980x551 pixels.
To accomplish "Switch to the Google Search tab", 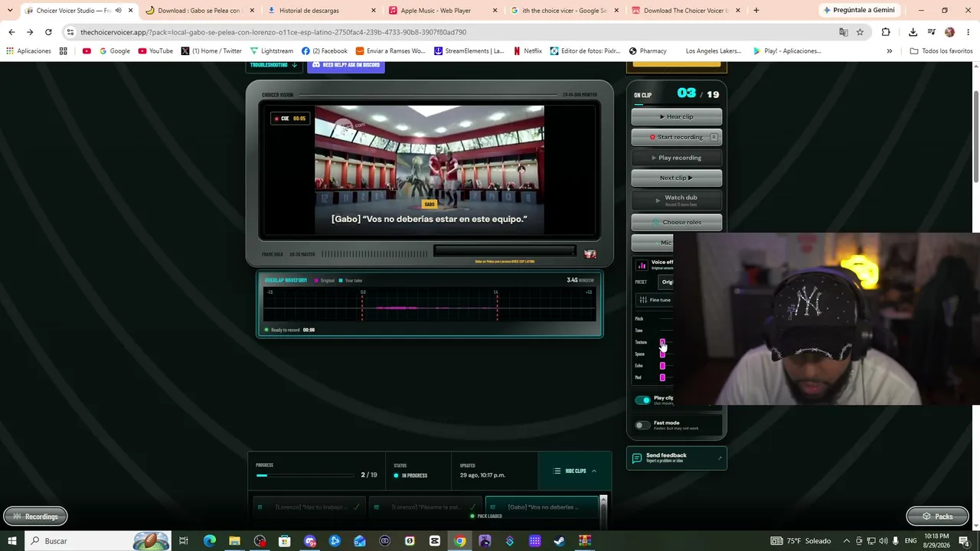I will [567, 11].
